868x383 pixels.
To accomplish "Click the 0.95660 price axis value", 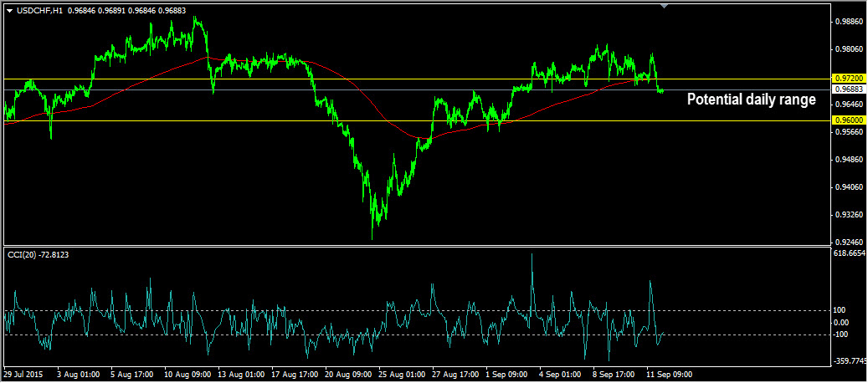I will pos(851,132).
